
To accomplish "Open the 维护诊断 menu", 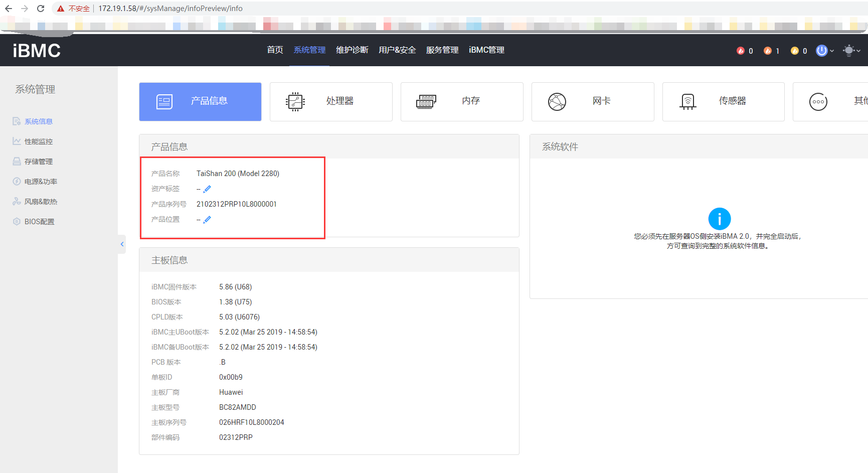I will (x=352, y=50).
